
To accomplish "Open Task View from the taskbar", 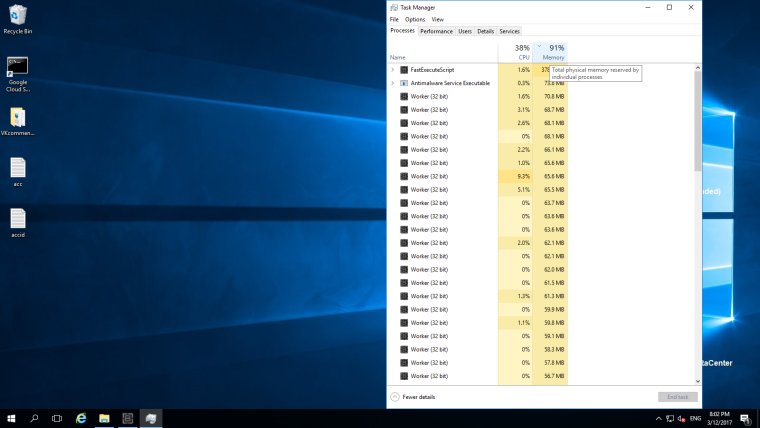I will [x=57, y=418].
